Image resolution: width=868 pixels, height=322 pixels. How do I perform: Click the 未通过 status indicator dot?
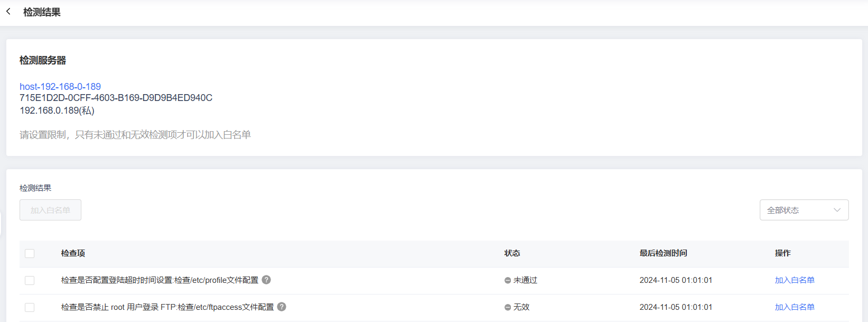coord(508,280)
